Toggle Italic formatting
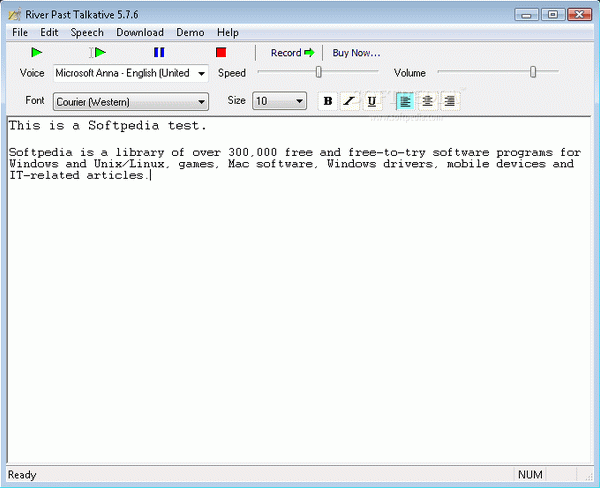This screenshot has height=488, width=600. pos(349,101)
